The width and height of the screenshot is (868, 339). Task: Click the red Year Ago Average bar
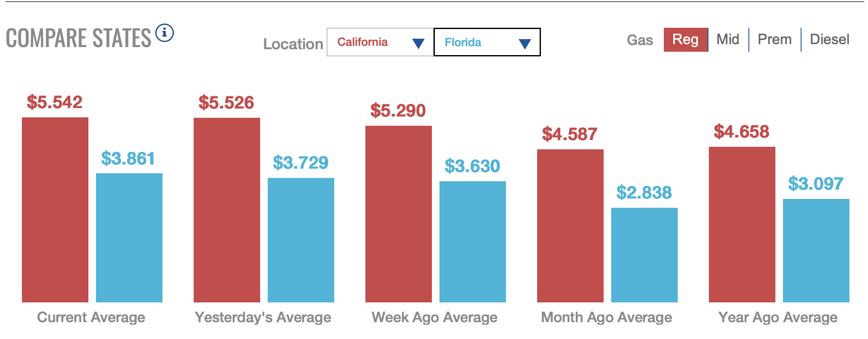[742, 224]
